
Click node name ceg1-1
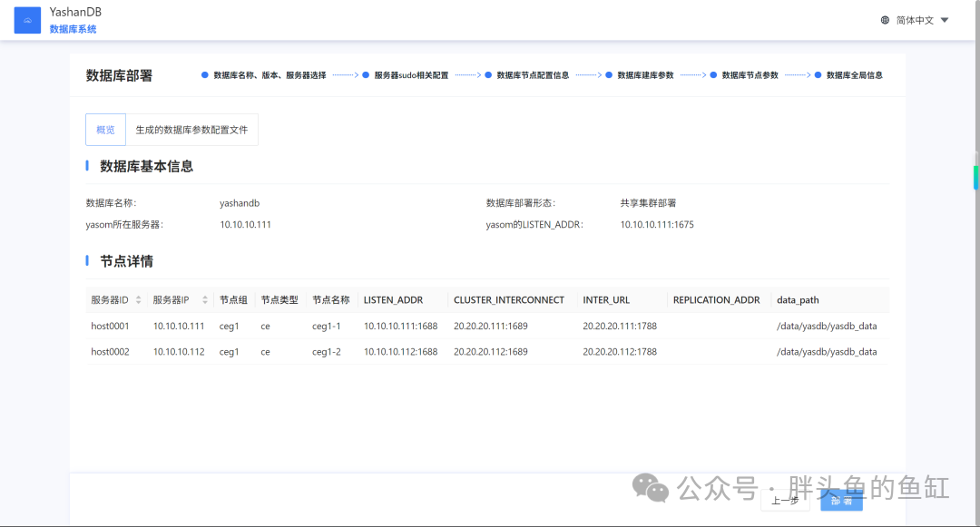pyautogui.click(x=327, y=326)
